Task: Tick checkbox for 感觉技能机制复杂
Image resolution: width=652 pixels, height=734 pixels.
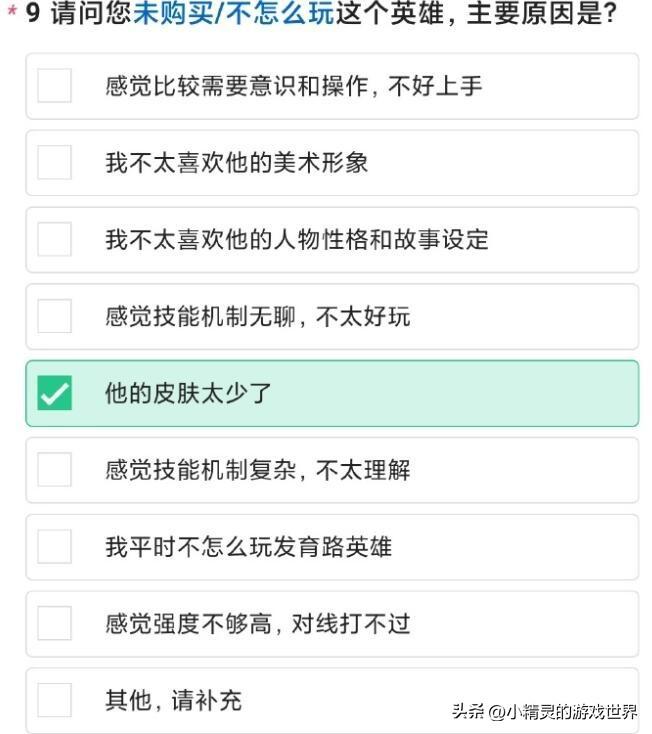Action: pyautogui.click(x=54, y=470)
